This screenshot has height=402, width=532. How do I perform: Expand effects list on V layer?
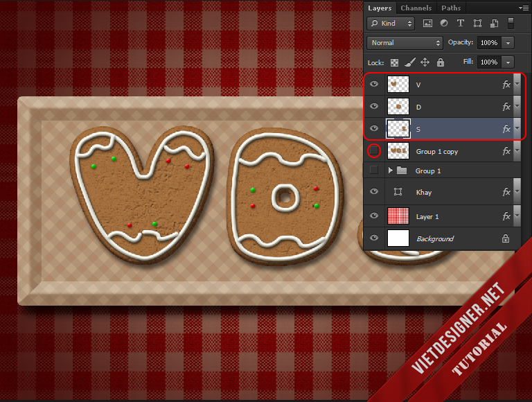click(x=517, y=84)
